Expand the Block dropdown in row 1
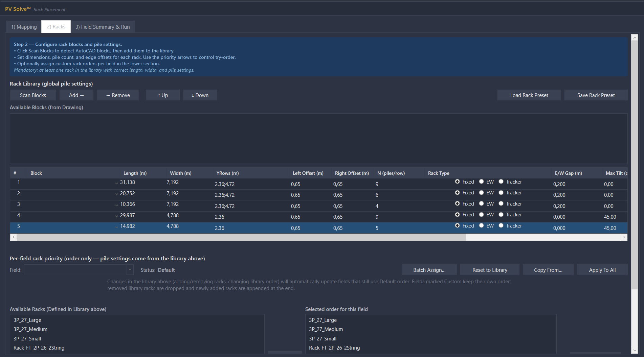 (x=116, y=183)
